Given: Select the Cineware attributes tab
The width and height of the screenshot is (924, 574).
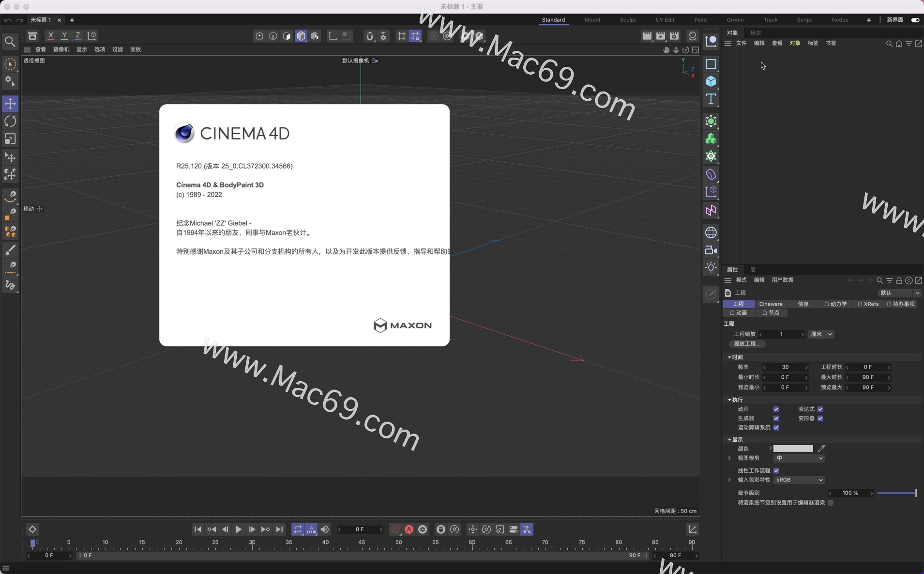Looking at the screenshot, I should point(771,304).
